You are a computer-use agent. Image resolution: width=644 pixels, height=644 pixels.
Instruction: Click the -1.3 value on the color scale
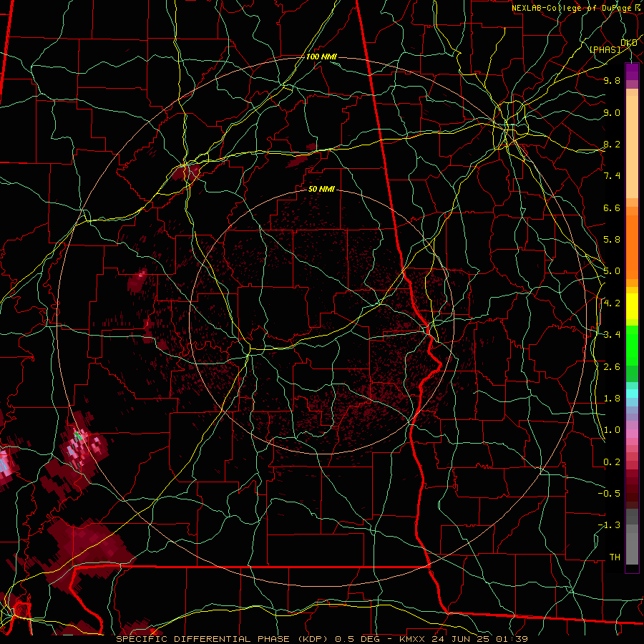(x=609, y=525)
